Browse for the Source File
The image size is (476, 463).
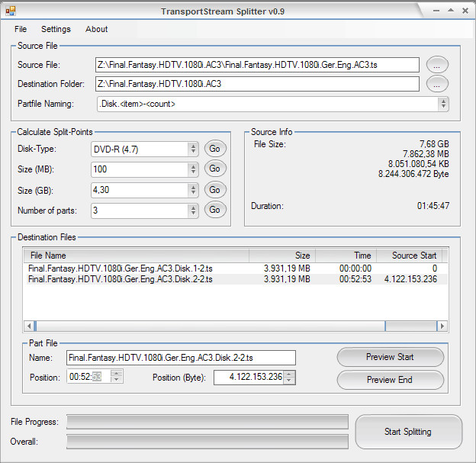(437, 65)
